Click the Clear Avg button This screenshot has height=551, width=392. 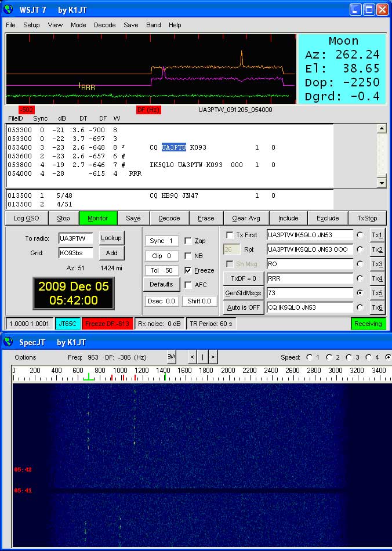[x=246, y=218]
